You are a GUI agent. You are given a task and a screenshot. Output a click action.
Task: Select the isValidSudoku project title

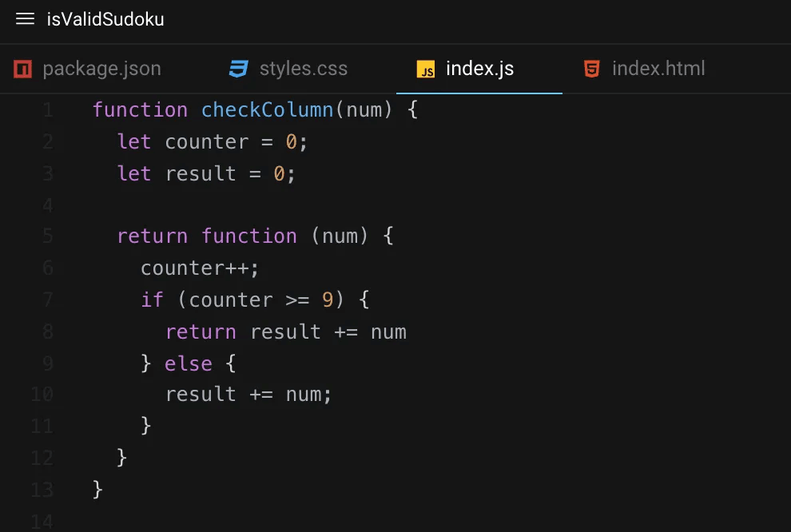[x=105, y=19]
